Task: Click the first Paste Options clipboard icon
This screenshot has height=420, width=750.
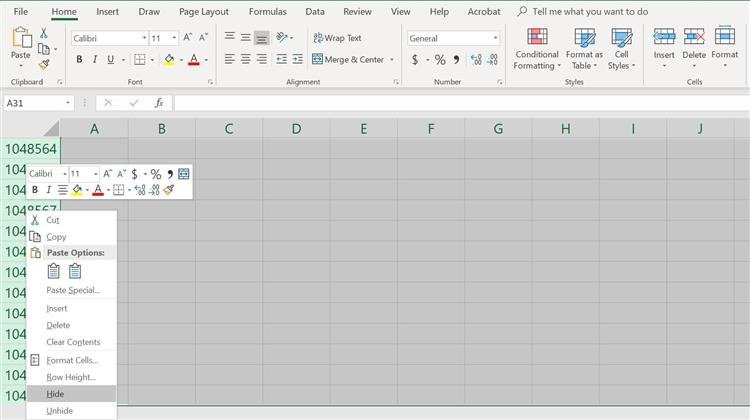Action: coord(54,271)
